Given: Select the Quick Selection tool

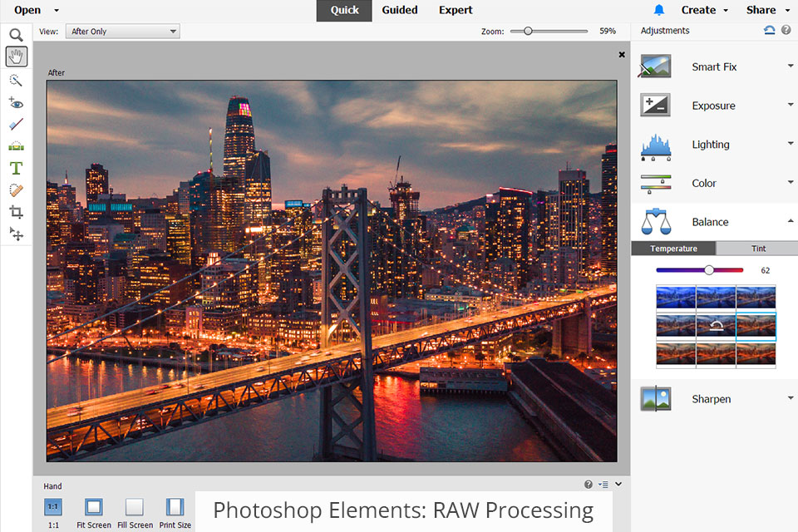Looking at the screenshot, I should click(17, 81).
